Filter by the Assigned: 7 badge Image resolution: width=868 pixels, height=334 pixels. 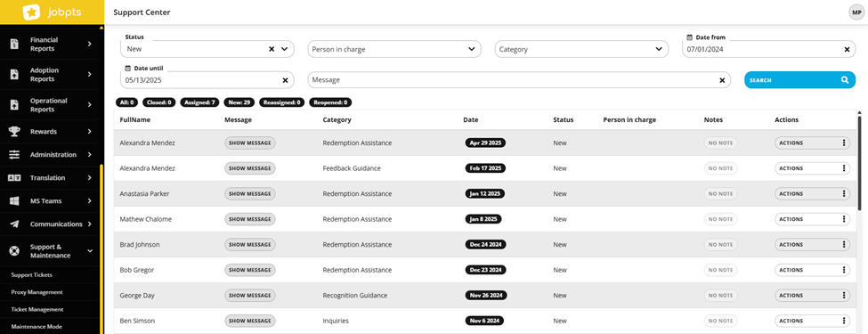[x=199, y=102]
